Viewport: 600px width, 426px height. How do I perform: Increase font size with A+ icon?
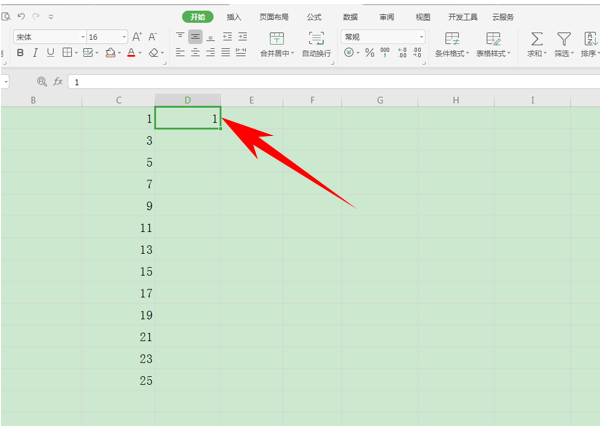pos(137,37)
